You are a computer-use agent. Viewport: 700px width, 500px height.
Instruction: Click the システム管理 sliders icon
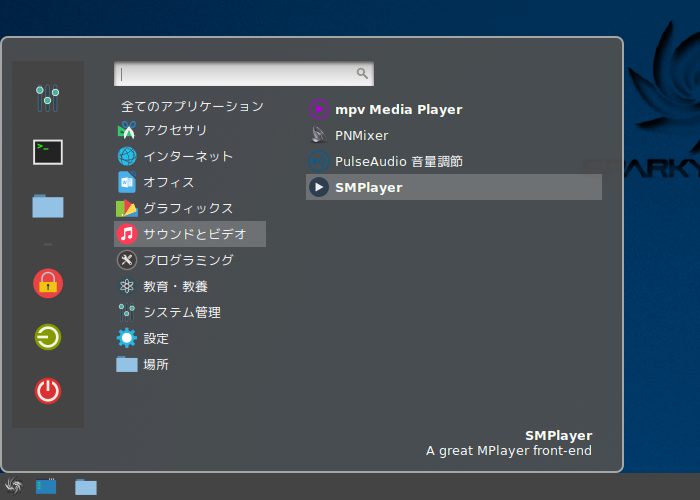pyautogui.click(x=127, y=312)
